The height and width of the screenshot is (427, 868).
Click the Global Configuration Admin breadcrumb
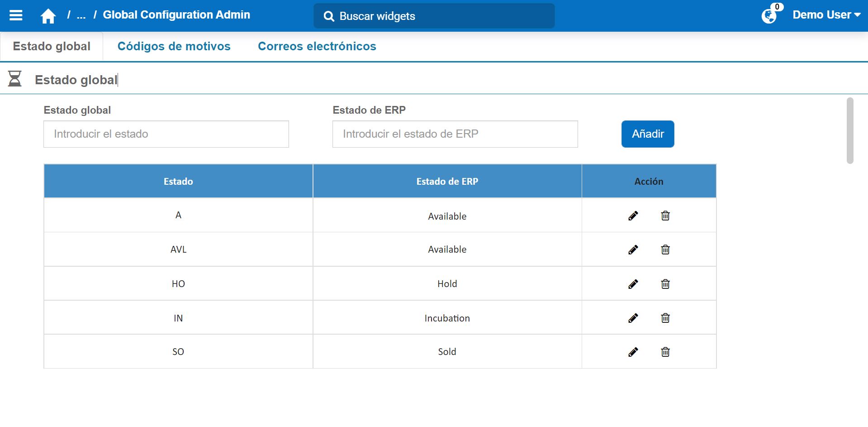(176, 15)
